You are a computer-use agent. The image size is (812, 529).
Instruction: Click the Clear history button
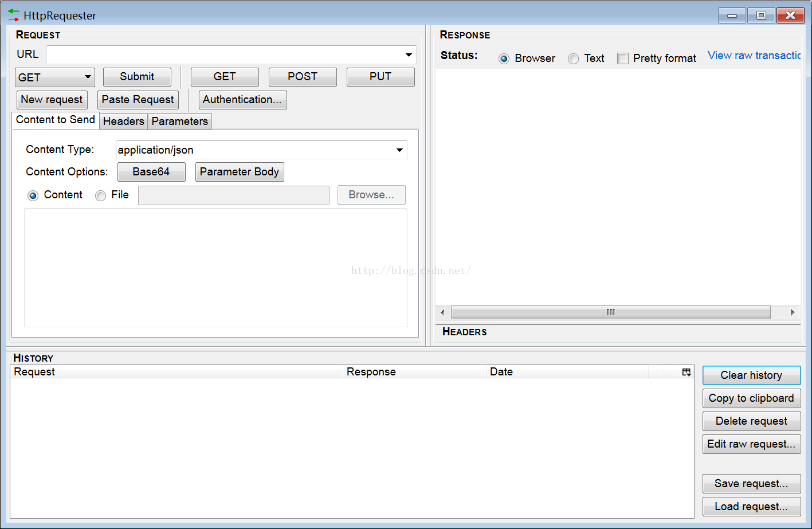click(751, 375)
